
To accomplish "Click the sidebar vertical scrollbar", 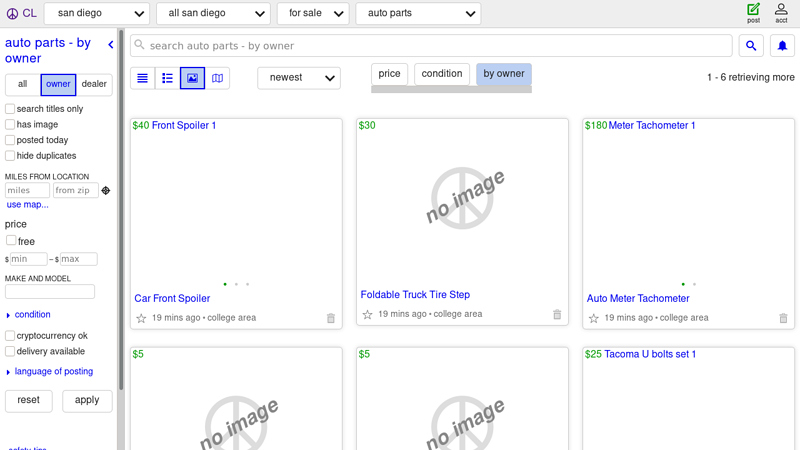I will point(121,209).
